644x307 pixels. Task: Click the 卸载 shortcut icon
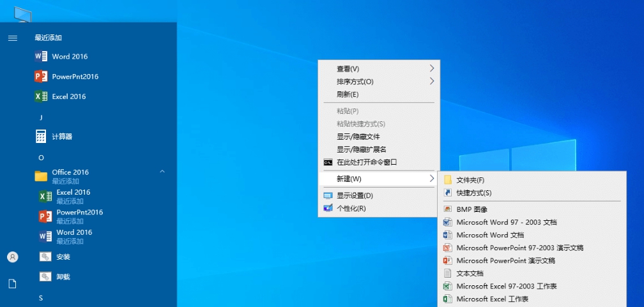click(45, 276)
